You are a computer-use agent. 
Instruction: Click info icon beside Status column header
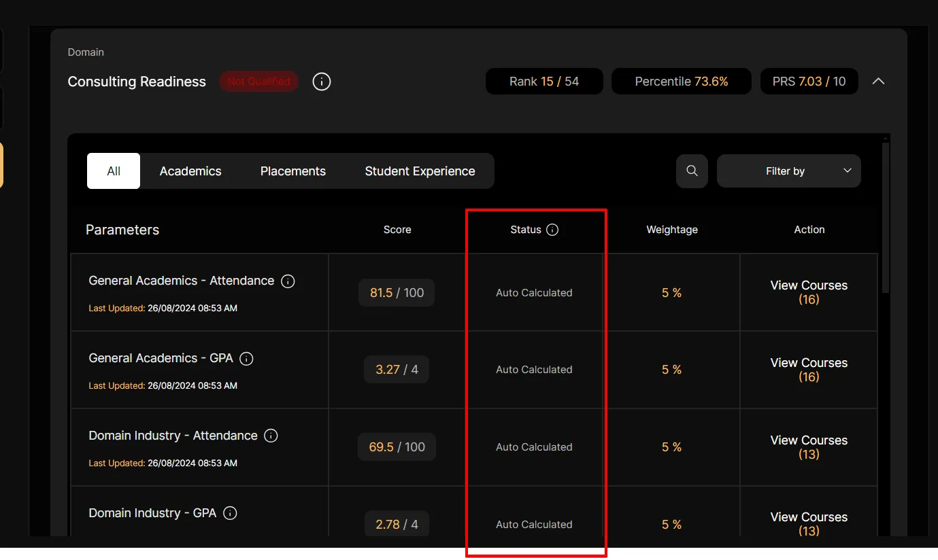click(552, 230)
